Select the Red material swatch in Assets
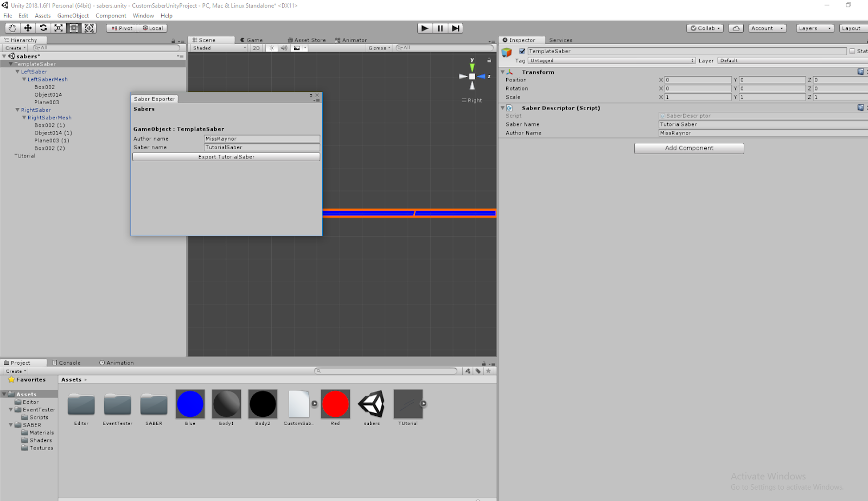Screen dimensions: 868x501 click(x=335, y=404)
